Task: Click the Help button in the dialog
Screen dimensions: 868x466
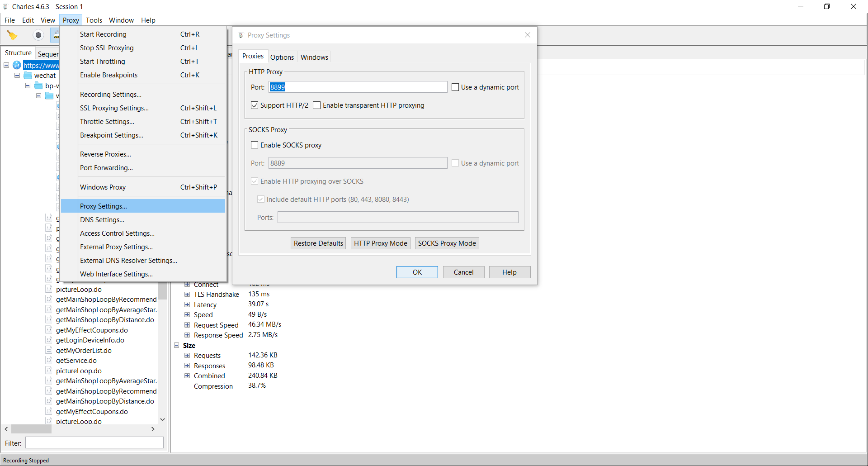Action: (x=509, y=272)
